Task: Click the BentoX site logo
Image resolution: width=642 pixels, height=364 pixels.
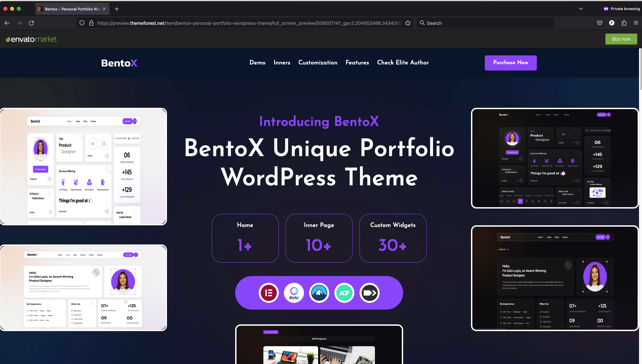Action: click(119, 63)
